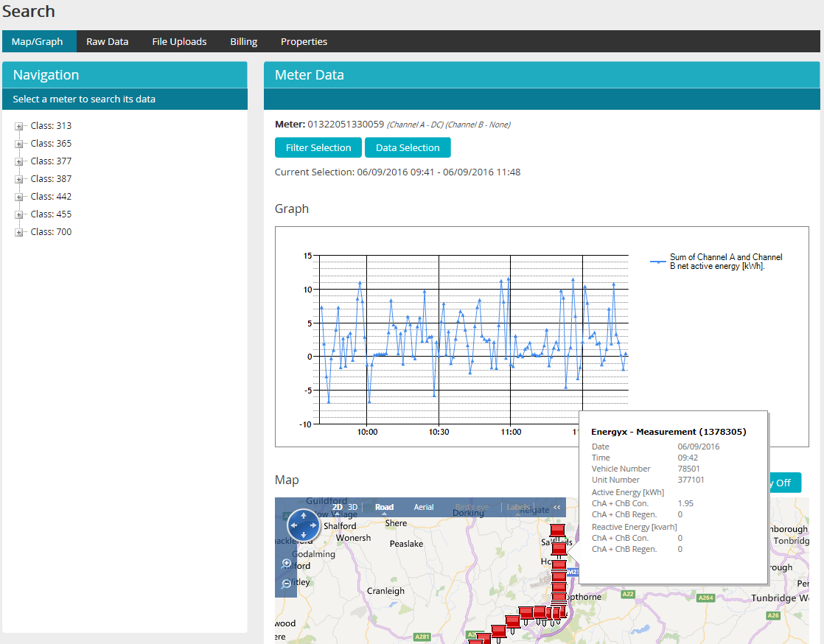Click the Vehicle Number value 78501
The image size is (824, 644).
[x=688, y=469]
